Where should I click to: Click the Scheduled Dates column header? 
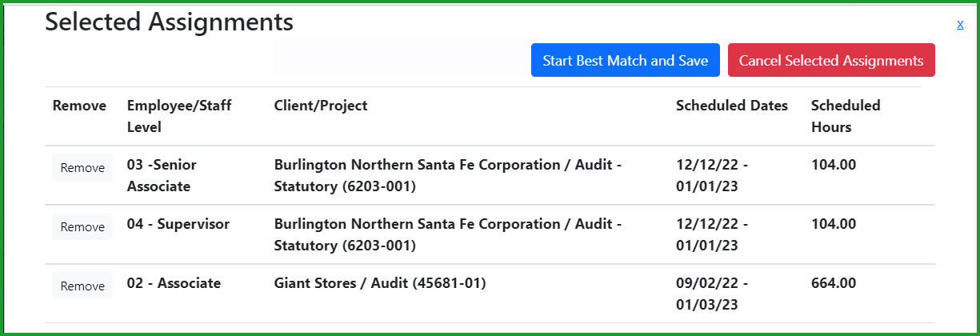point(731,106)
